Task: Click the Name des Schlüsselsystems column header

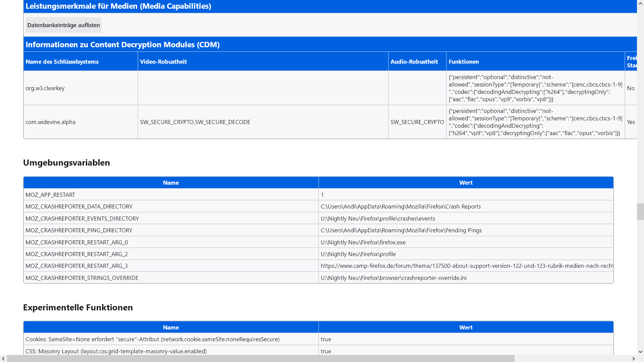Action: 62,62
